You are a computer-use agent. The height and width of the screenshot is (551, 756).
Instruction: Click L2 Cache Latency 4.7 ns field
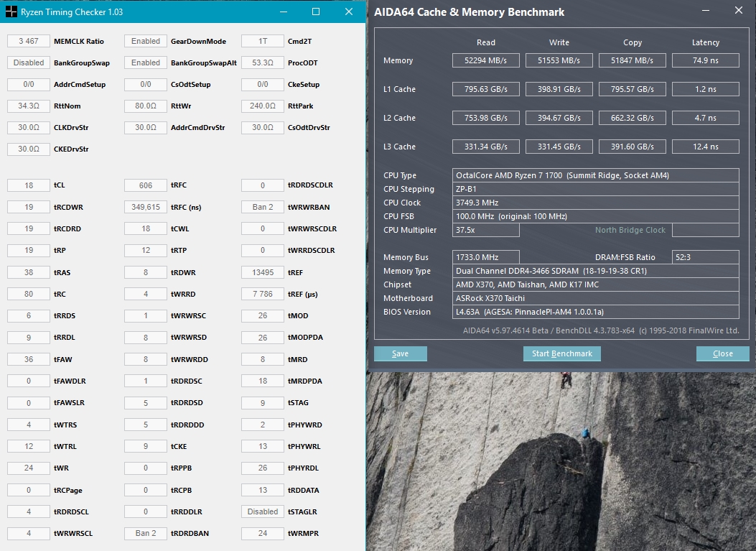point(705,118)
